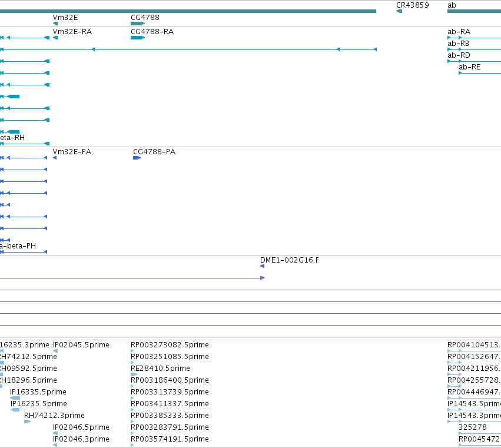Click the IP16235.5prime EST glyph
This screenshot has height=448, width=501.
pos(15,410)
